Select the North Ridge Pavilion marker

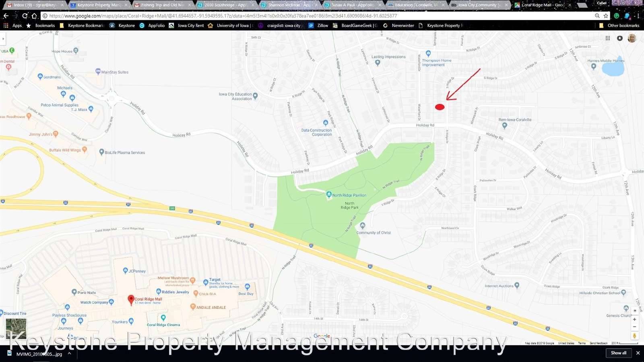(x=329, y=195)
